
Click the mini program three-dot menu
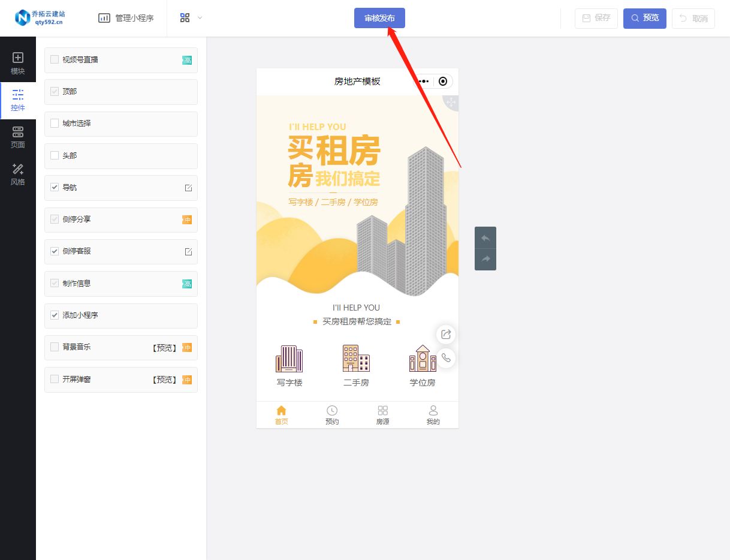point(423,81)
